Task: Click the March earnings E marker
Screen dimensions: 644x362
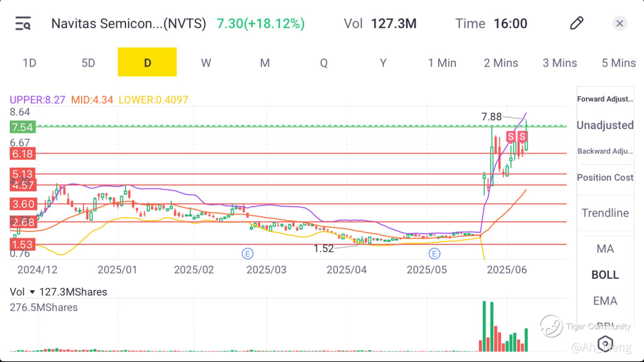Action: click(x=247, y=253)
